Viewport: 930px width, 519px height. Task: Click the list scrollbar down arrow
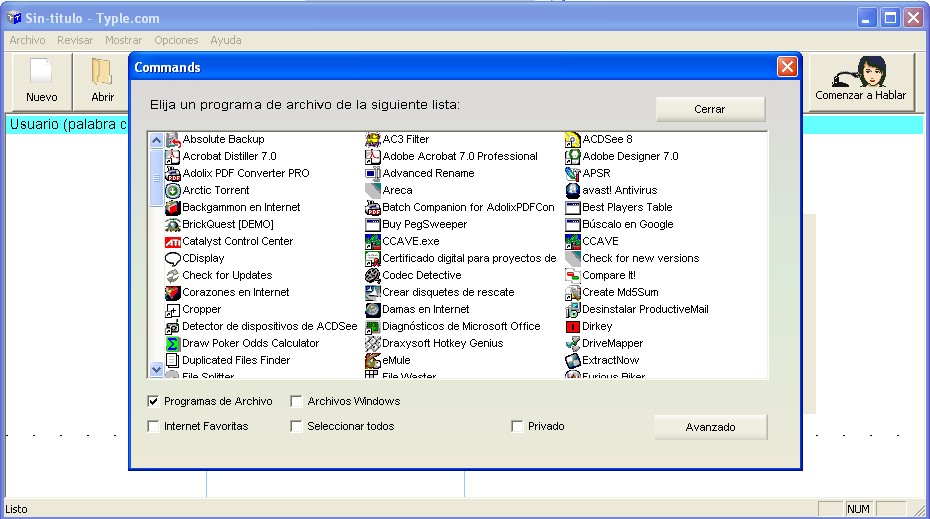coord(156,369)
